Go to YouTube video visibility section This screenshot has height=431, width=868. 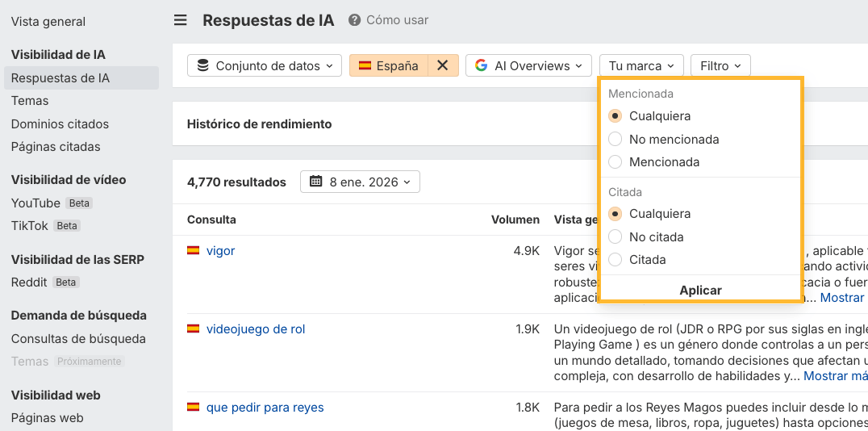click(35, 203)
